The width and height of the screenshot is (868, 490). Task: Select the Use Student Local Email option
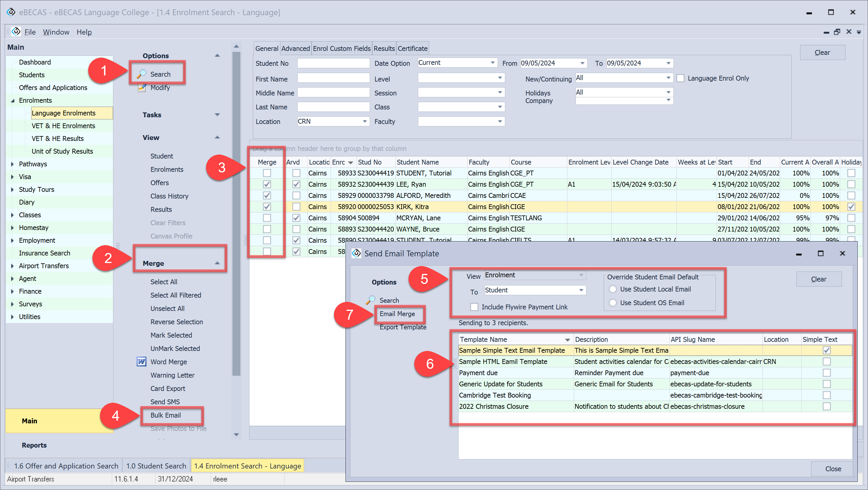(x=613, y=289)
